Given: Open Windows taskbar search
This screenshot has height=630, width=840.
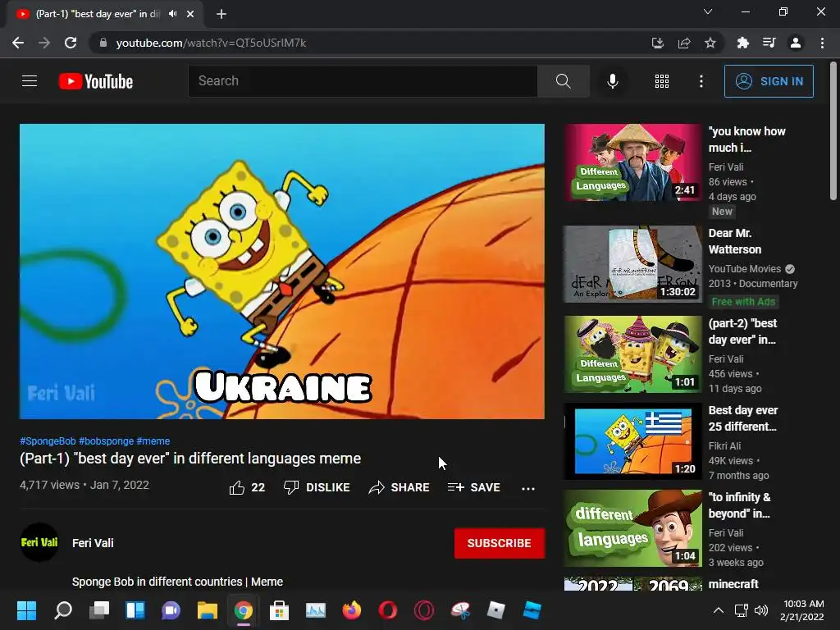Looking at the screenshot, I should [x=63, y=610].
